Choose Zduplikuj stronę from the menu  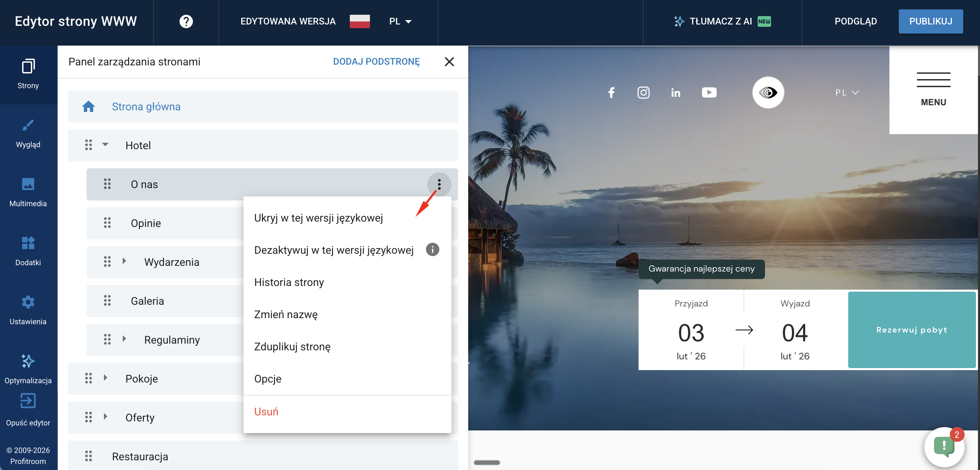coord(292,346)
